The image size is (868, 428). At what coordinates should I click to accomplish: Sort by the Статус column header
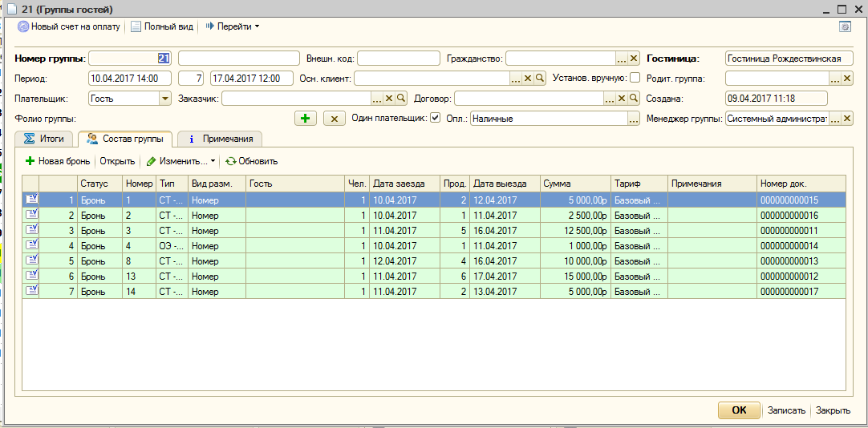[100, 184]
